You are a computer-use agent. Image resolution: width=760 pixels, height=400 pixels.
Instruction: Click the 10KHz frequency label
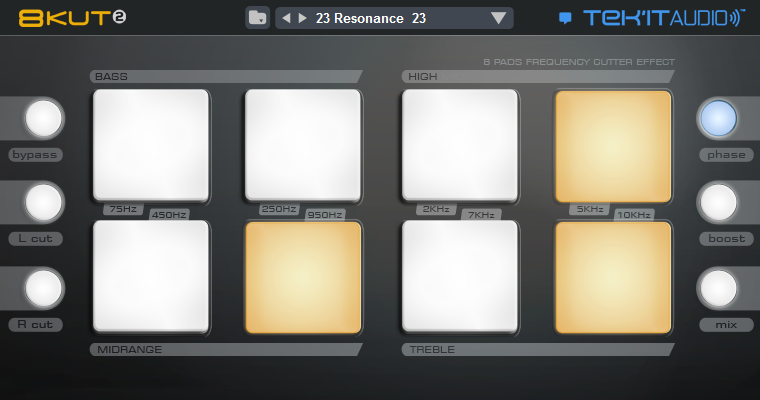634,215
